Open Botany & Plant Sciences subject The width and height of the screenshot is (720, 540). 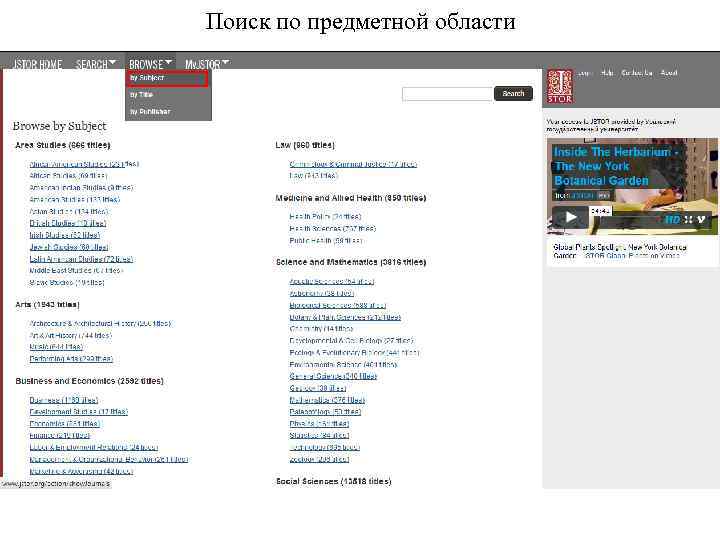tap(345, 317)
